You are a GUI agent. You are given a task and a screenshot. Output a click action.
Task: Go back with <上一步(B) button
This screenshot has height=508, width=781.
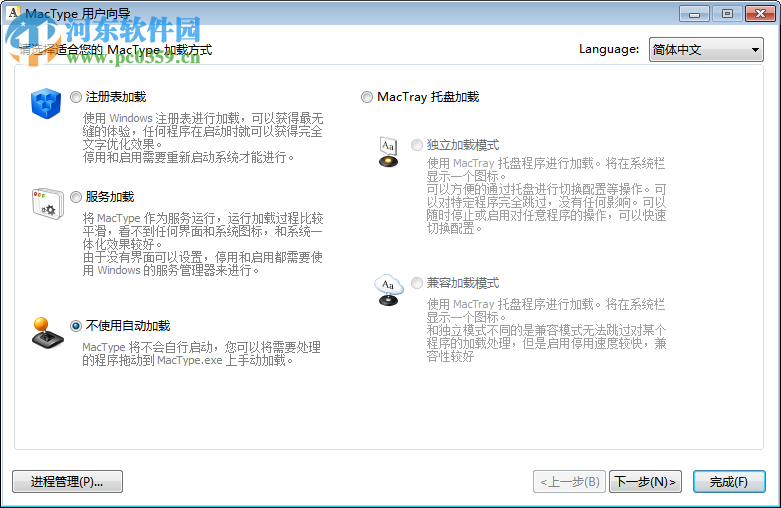[x=569, y=482]
